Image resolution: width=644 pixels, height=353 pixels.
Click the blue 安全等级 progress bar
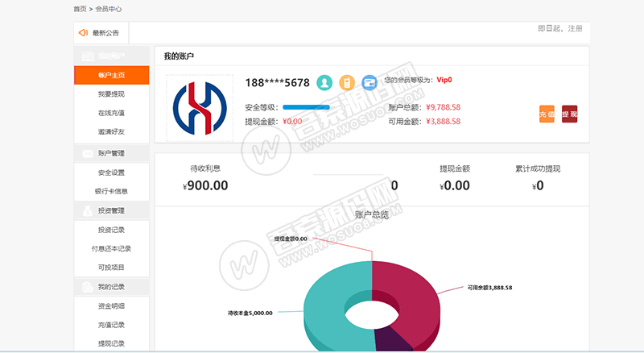coord(306,107)
